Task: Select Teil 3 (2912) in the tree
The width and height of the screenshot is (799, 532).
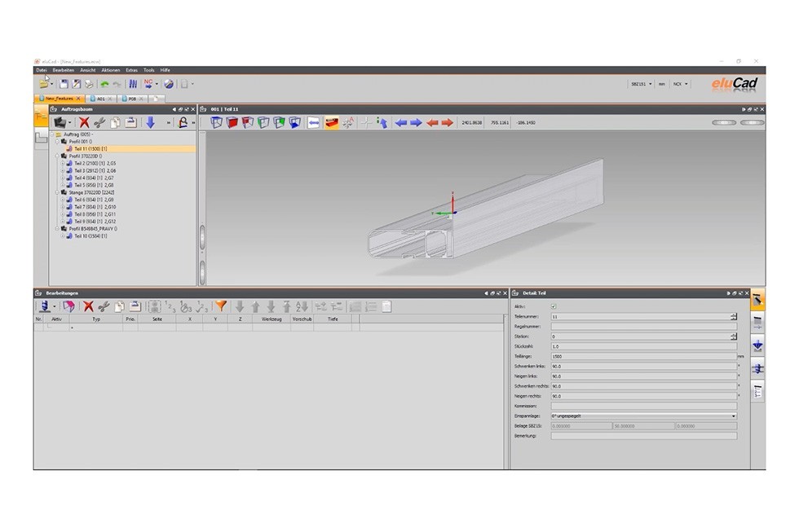Action: (x=95, y=171)
